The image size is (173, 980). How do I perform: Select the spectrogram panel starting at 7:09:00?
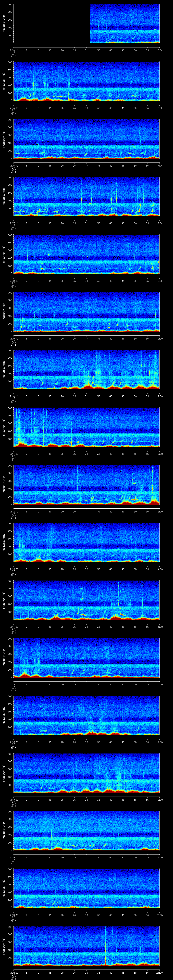(x=87, y=312)
